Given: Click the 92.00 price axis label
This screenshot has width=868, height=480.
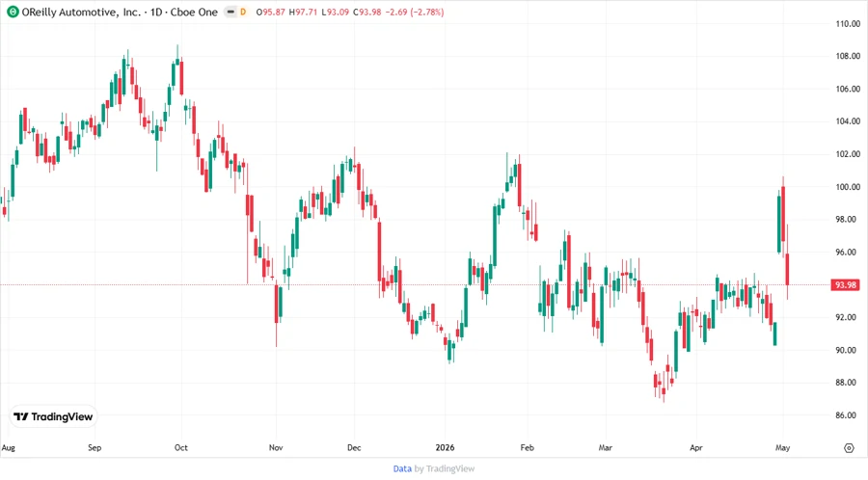Looking at the screenshot, I should 846,317.
